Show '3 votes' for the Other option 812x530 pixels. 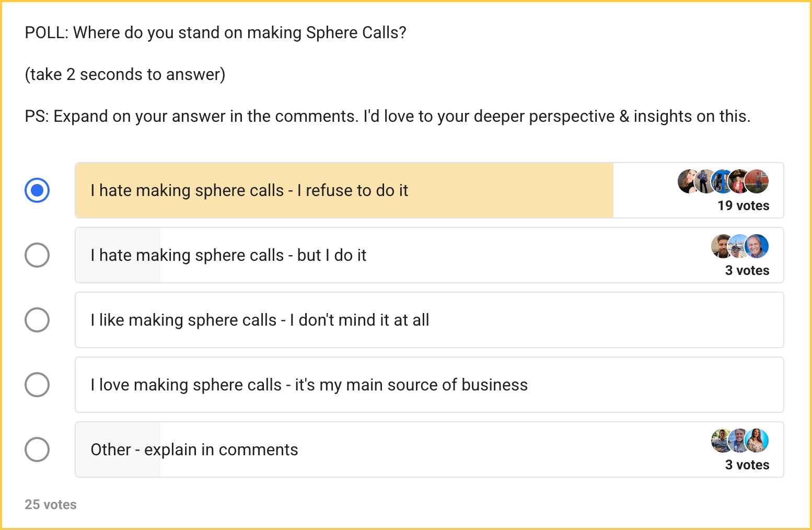[747, 465]
